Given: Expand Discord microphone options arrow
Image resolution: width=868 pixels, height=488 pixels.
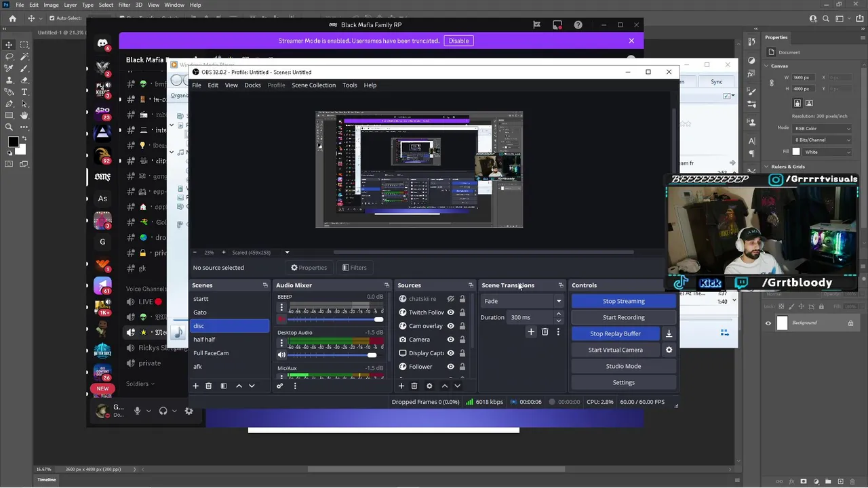Looking at the screenshot, I should [149, 411].
